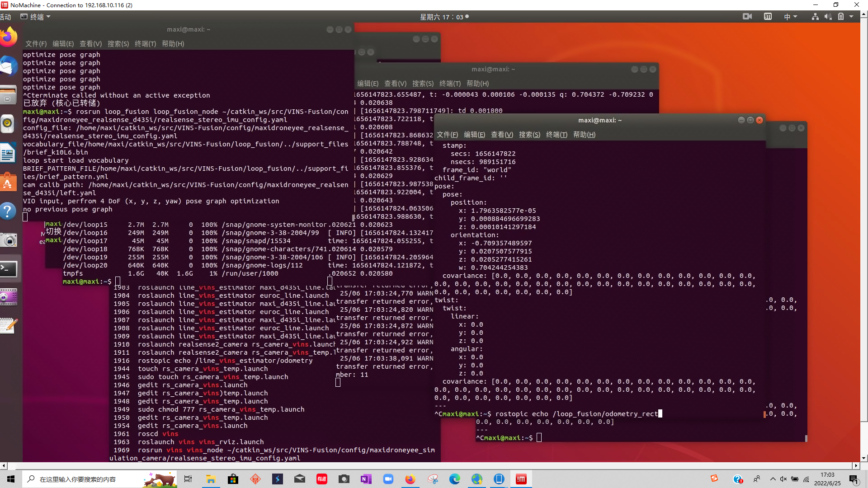This screenshot has height=488, width=868.
Task: Open 搜索(S) menu in front terminal
Action: coord(529,135)
